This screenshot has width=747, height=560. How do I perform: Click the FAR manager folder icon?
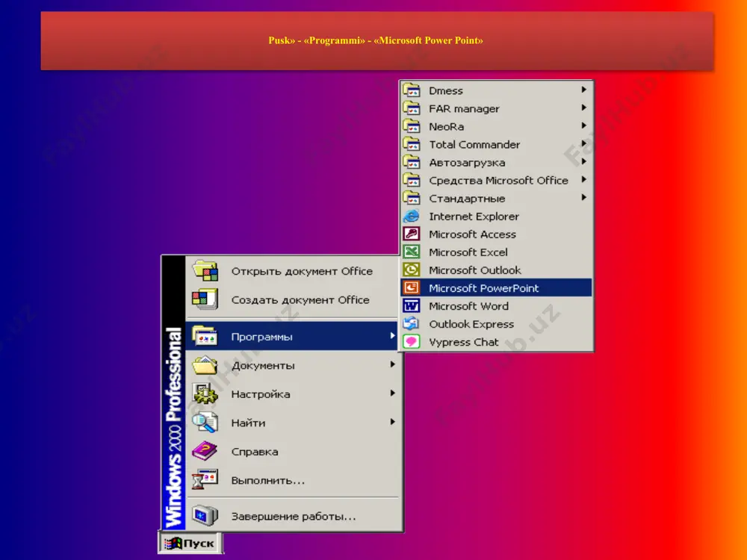point(412,108)
